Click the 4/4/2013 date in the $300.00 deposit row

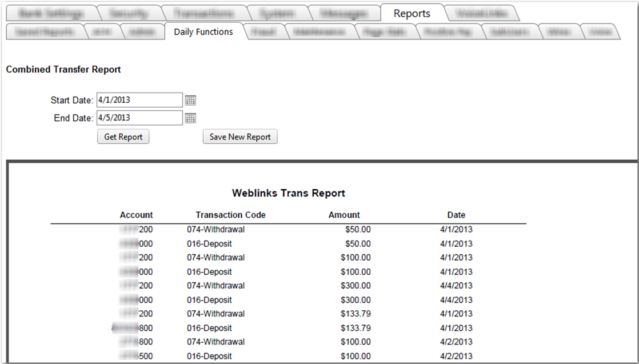[x=456, y=300]
